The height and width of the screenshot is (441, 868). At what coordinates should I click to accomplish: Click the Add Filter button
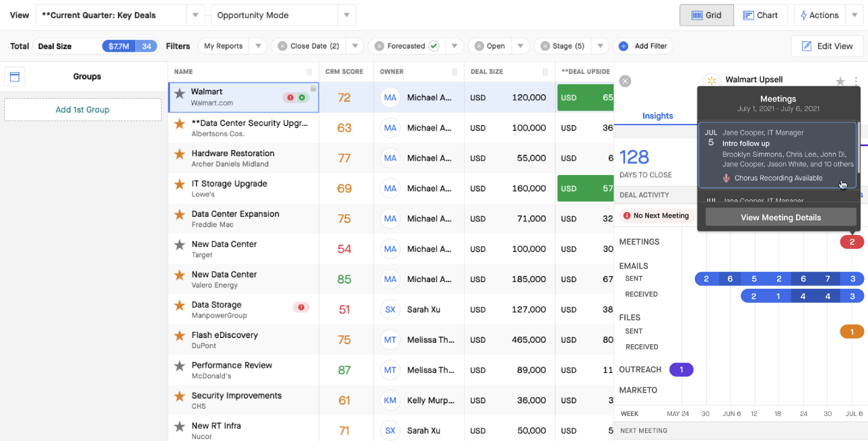[643, 46]
